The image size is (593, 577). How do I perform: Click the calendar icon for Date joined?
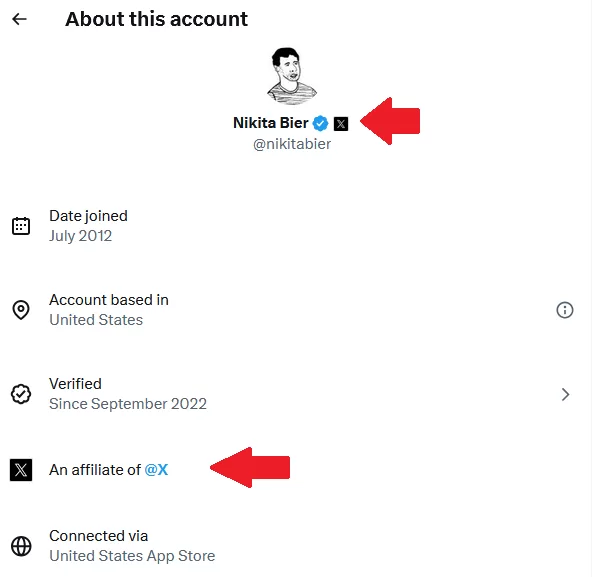21,226
